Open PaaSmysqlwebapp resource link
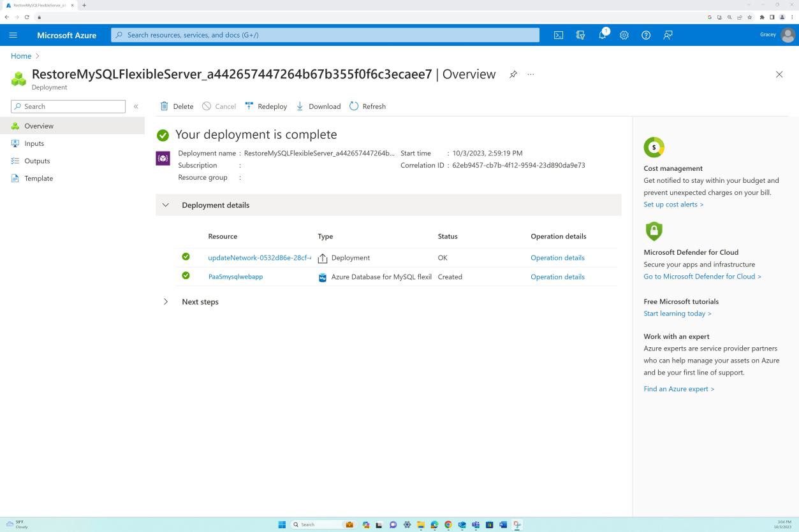Viewport: 799px width, 532px height. click(x=235, y=276)
